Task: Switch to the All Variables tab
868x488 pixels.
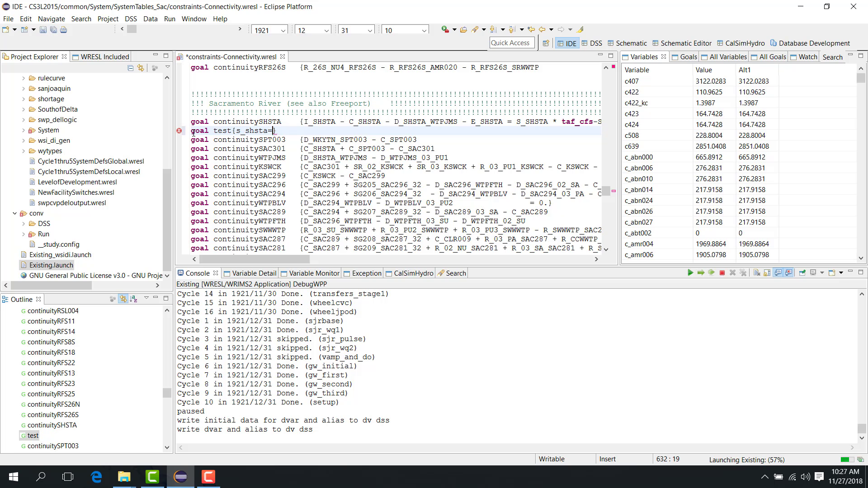Action: tap(723, 56)
